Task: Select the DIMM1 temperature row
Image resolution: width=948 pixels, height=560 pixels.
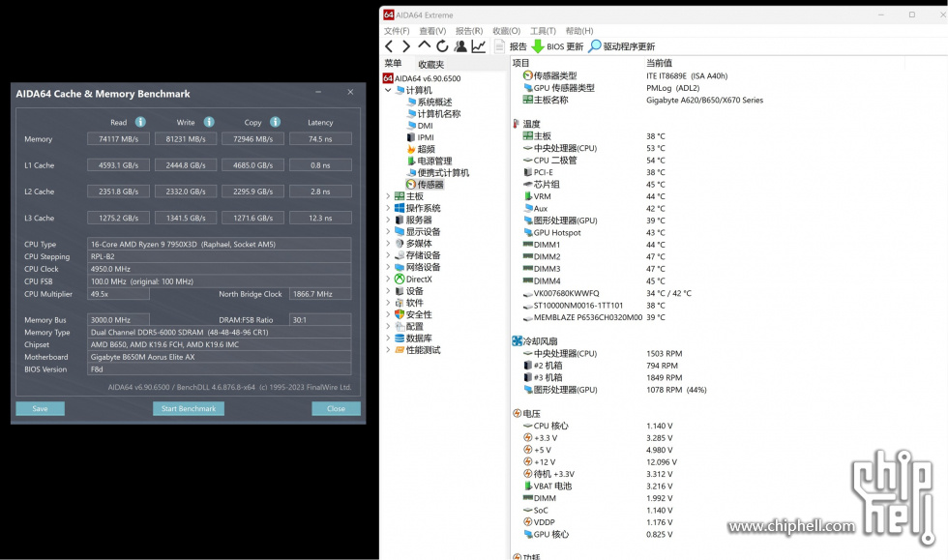Action: pos(595,245)
